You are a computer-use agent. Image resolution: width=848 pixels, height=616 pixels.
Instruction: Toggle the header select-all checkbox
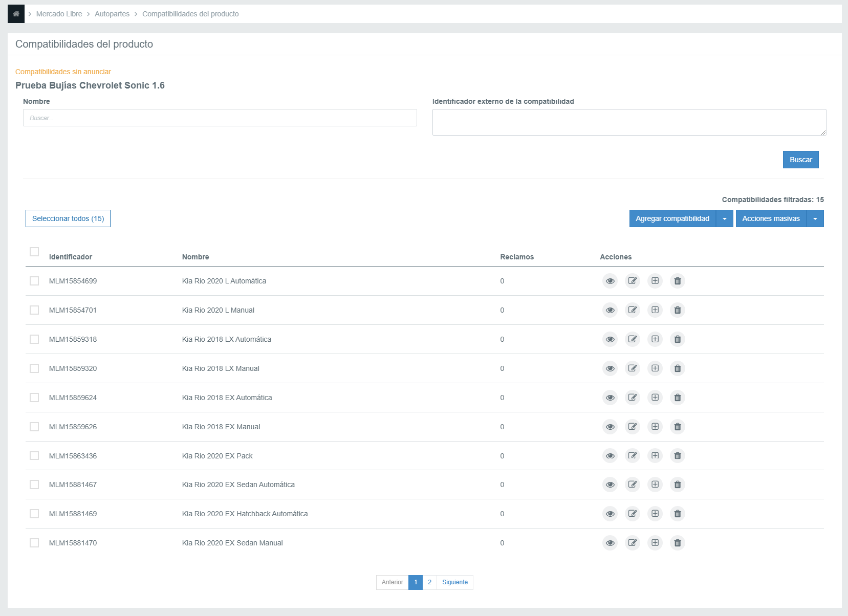click(x=34, y=252)
